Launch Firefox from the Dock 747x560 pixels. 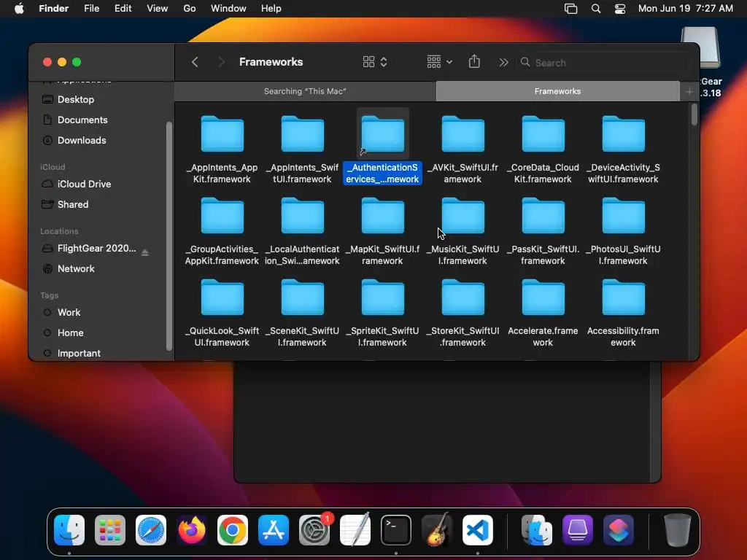(192, 530)
